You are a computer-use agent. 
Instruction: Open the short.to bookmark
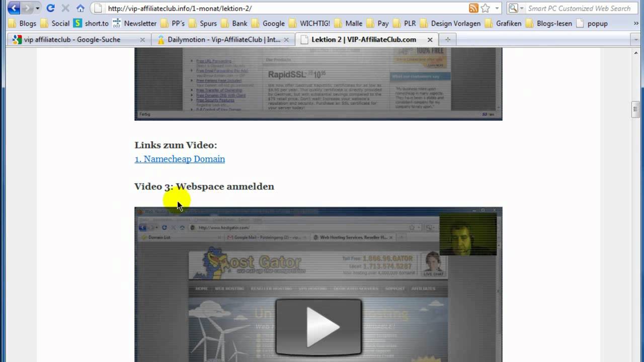click(91, 23)
